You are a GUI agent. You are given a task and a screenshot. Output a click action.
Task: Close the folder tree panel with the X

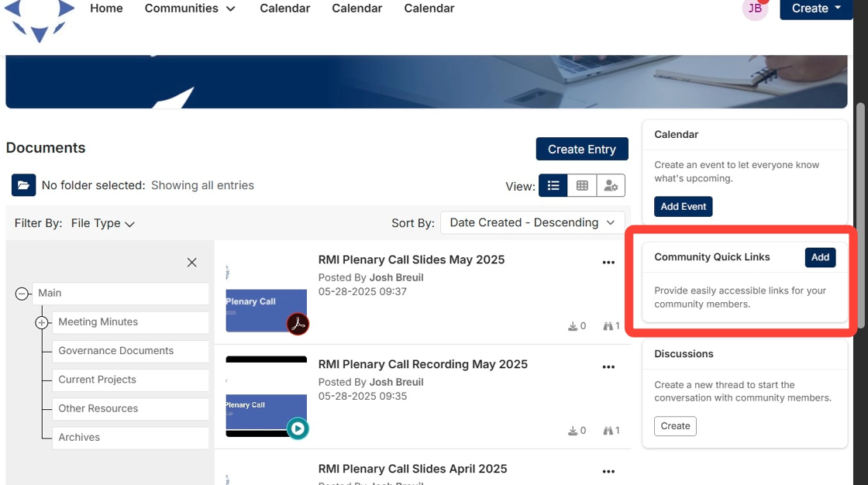191,263
